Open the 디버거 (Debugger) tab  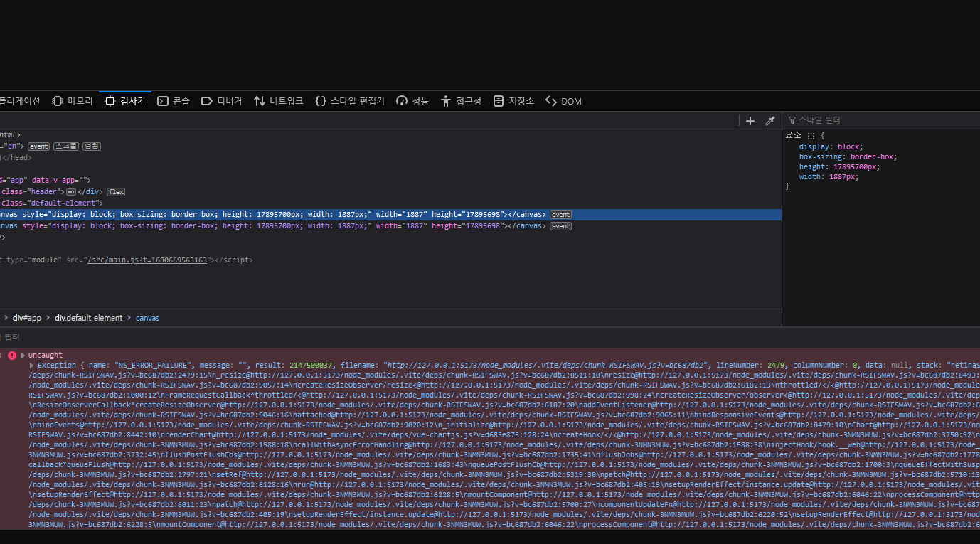[x=222, y=101]
